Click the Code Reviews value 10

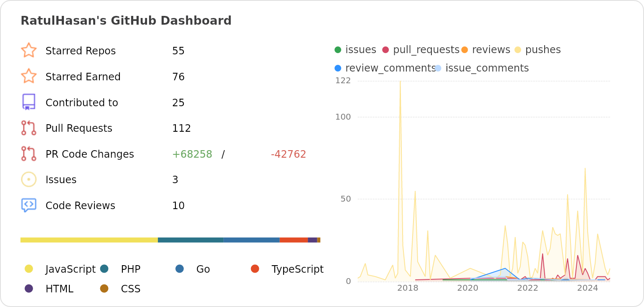tap(178, 206)
